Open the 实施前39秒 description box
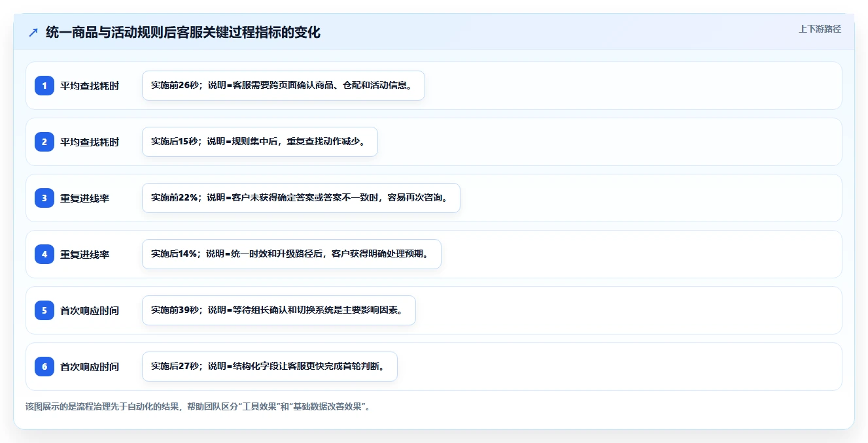868x443 pixels. [279, 310]
